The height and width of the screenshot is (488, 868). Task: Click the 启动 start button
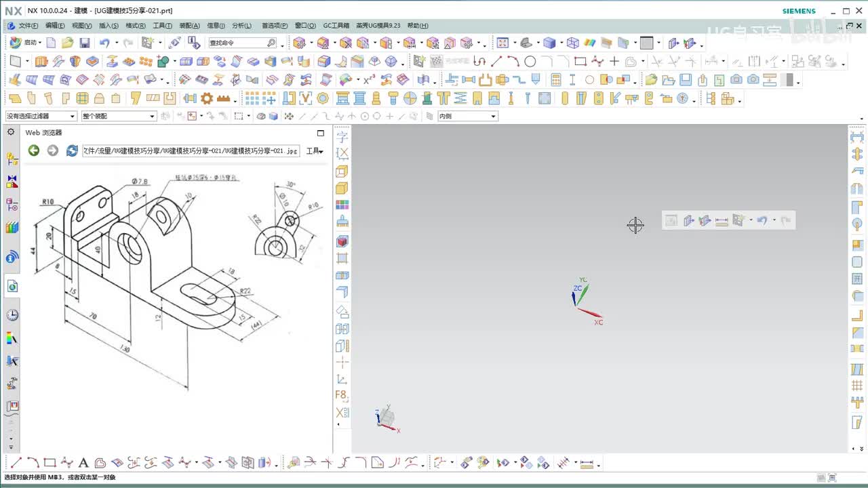tap(24, 43)
